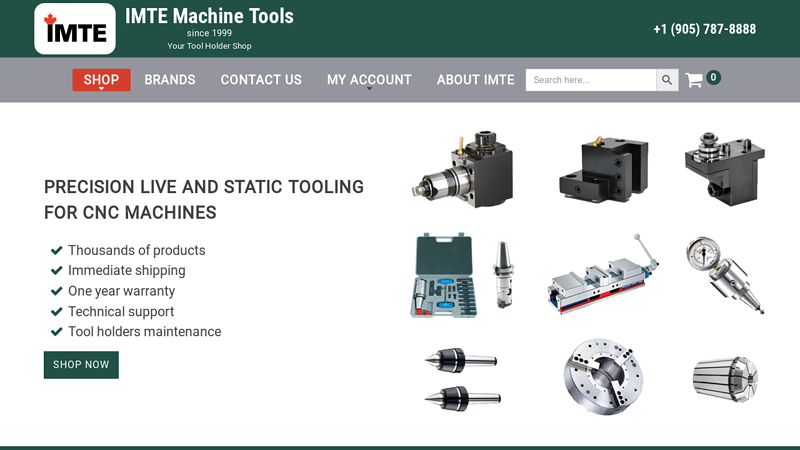Click the cart item count badge

[713, 78]
